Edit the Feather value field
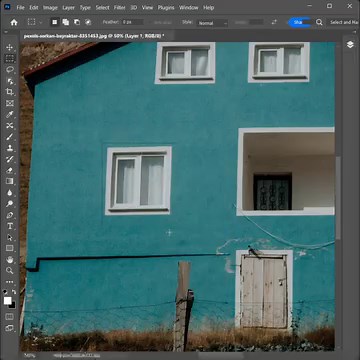 coord(133,22)
